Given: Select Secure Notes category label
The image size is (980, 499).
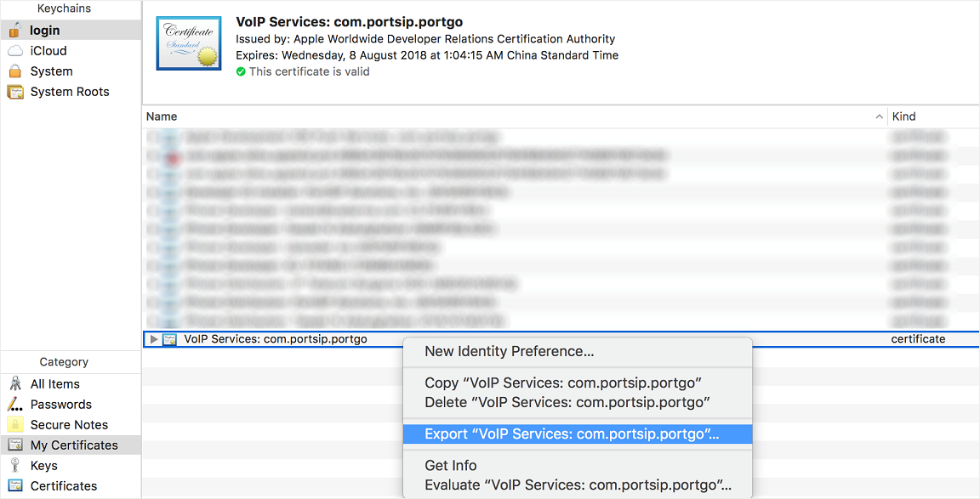Looking at the screenshot, I should pos(70,425).
